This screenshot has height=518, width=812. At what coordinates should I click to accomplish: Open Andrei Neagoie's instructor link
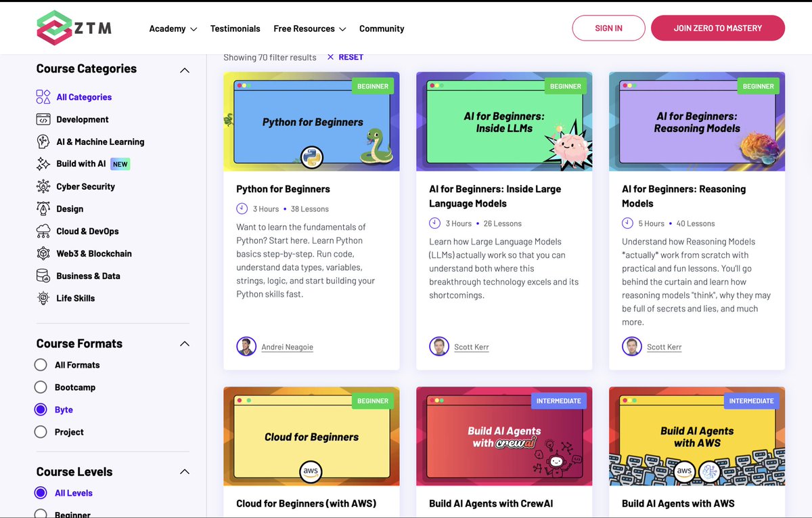pyautogui.click(x=288, y=347)
